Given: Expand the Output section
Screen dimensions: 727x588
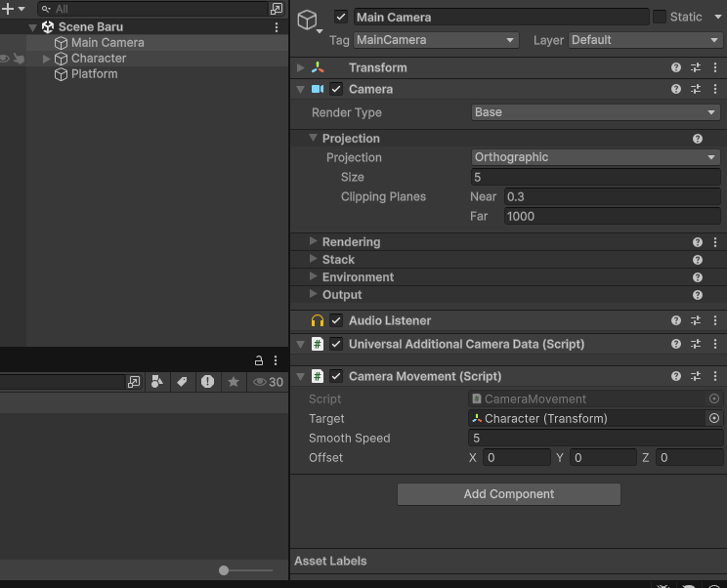Looking at the screenshot, I should (313, 294).
